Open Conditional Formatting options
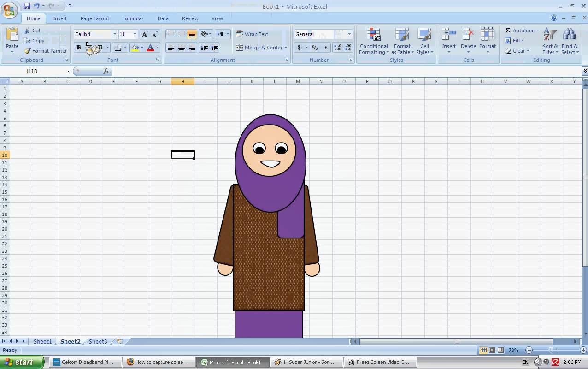 pyautogui.click(x=373, y=41)
